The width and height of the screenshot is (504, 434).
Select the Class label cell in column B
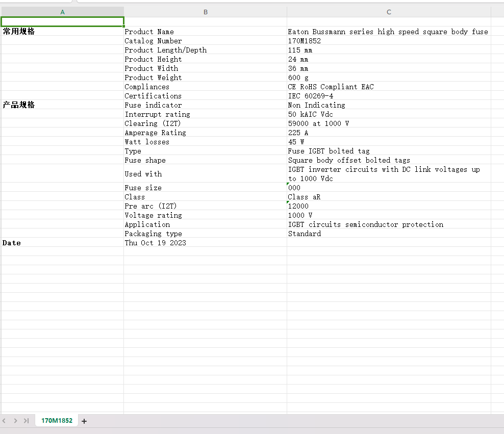206,197
